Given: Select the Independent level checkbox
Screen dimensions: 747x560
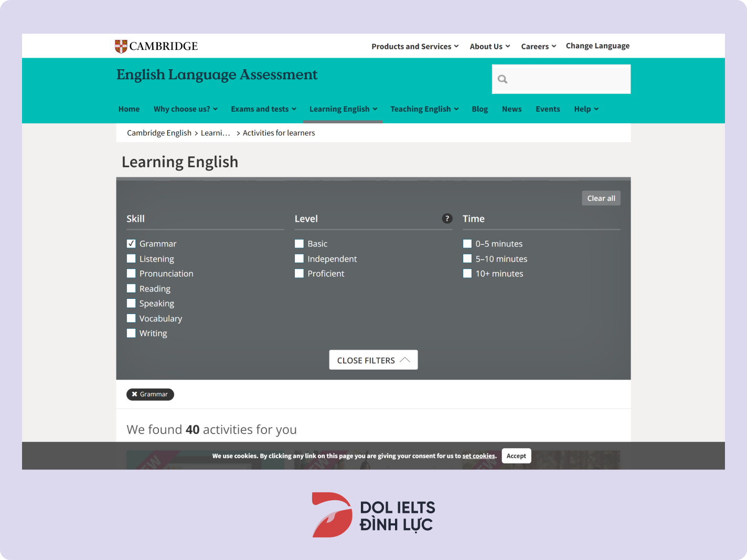Looking at the screenshot, I should coord(299,259).
